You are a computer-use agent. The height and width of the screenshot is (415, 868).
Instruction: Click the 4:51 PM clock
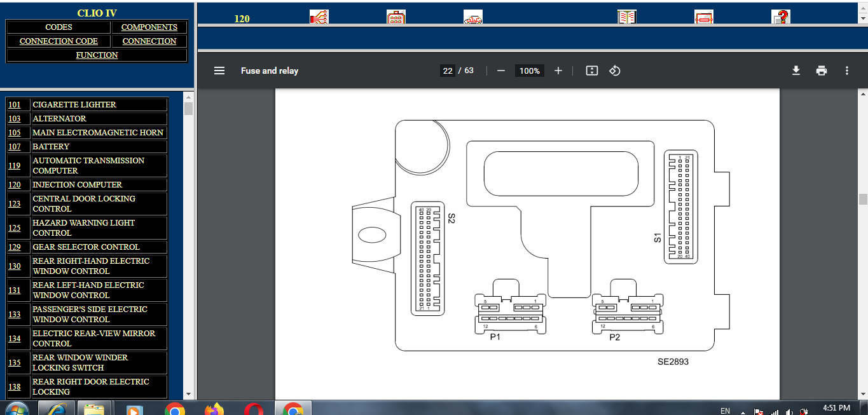click(836, 408)
